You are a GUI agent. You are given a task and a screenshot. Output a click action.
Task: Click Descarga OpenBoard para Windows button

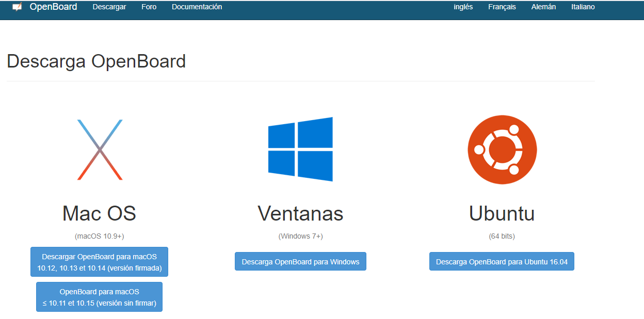coord(300,261)
